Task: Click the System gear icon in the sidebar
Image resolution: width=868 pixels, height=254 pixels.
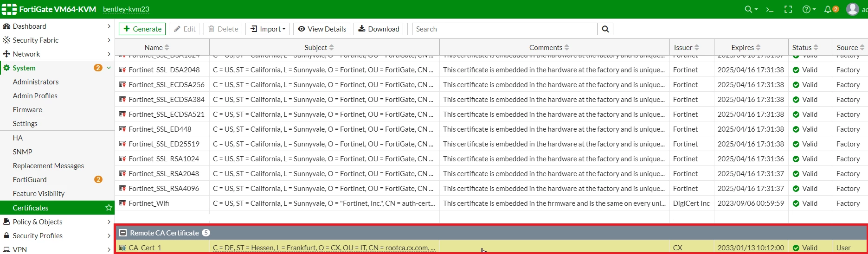Action: tap(6, 68)
